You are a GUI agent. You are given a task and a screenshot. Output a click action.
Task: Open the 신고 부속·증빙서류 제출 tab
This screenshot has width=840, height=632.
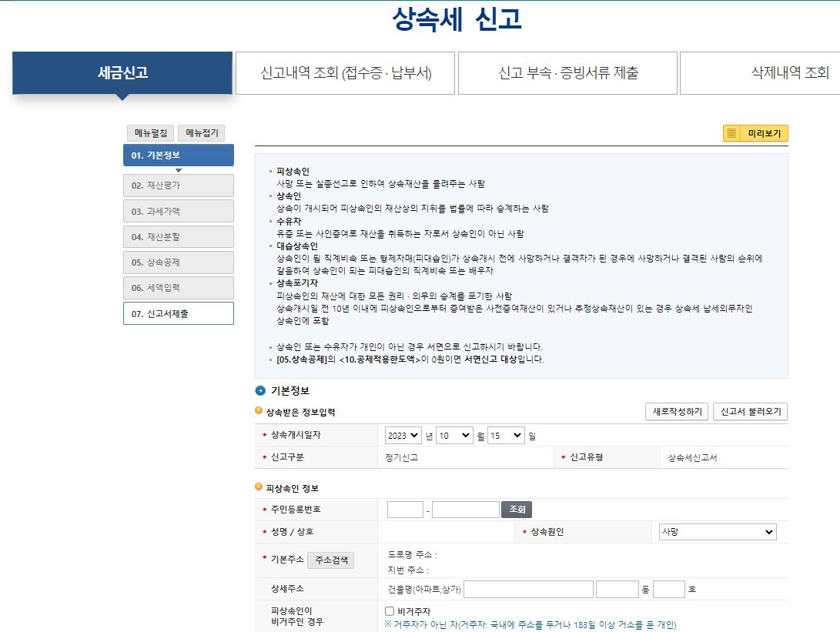point(567,72)
